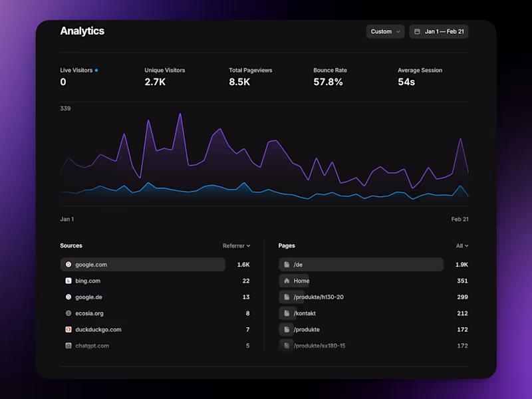The width and height of the screenshot is (532, 399).
Task: Open the All filter dropdown in Pages
Action: click(462, 245)
